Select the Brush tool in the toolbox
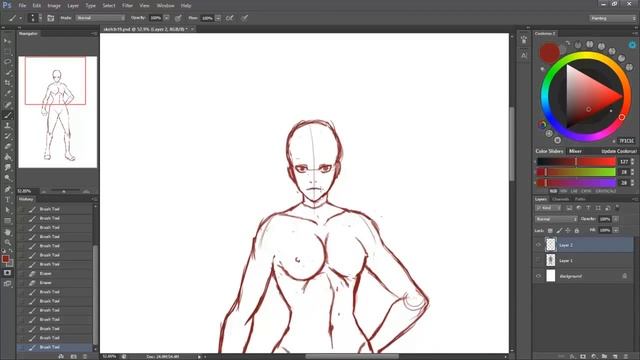 pos(7,116)
